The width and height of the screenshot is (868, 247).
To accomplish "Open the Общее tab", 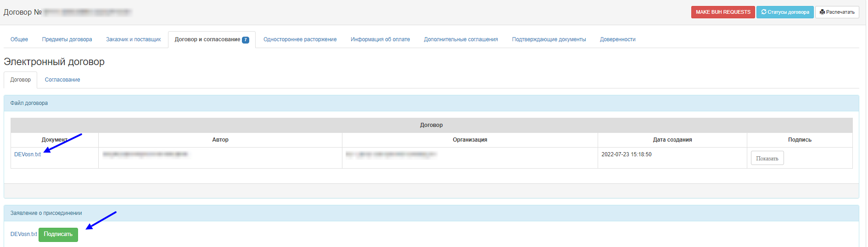I will click(19, 39).
